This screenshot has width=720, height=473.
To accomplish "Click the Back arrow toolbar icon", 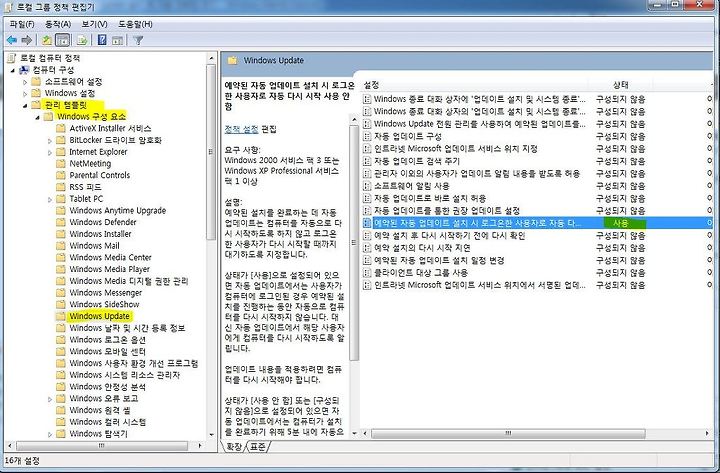I will tap(11, 40).
